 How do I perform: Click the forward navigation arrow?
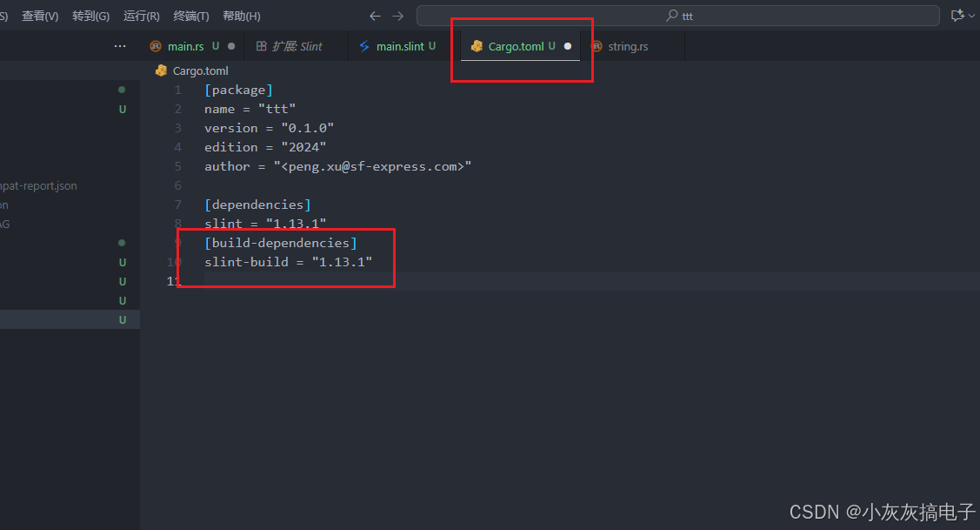point(397,15)
